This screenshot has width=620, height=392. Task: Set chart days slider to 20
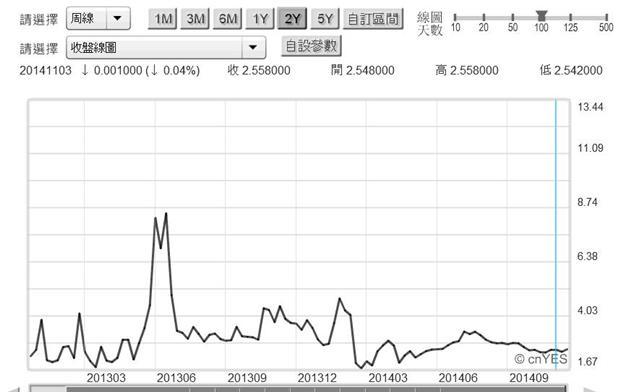(484, 17)
